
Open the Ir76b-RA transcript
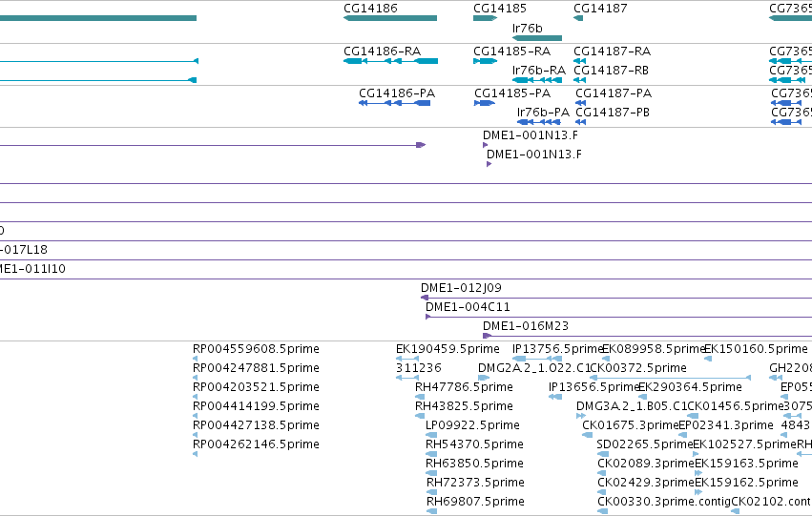click(x=538, y=70)
